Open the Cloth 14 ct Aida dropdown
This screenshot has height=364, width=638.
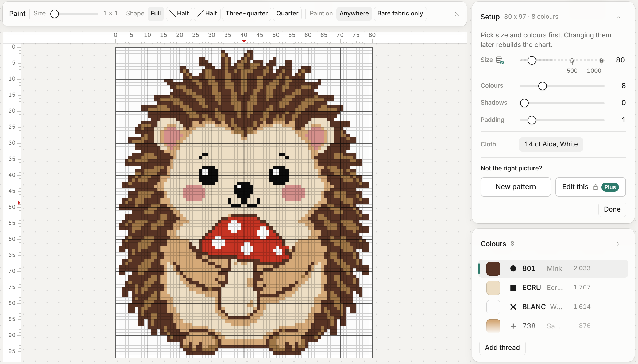pyautogui.click(x=551, y=144)
